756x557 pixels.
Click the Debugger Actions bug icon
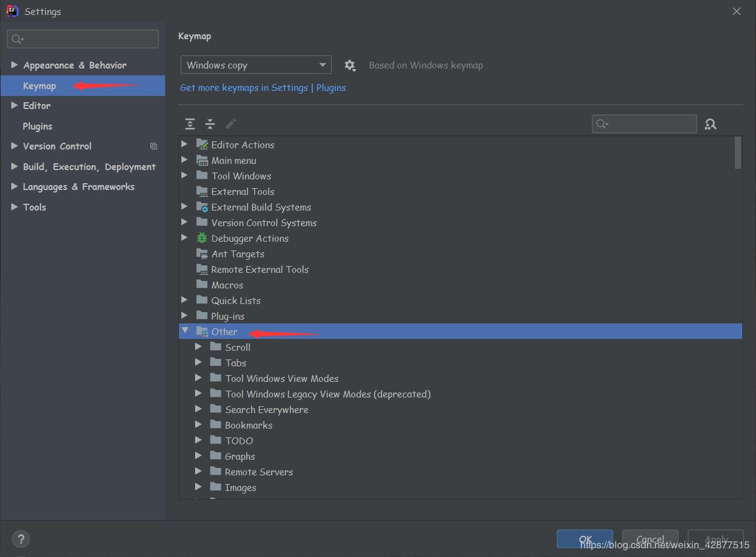click(202, 238)
